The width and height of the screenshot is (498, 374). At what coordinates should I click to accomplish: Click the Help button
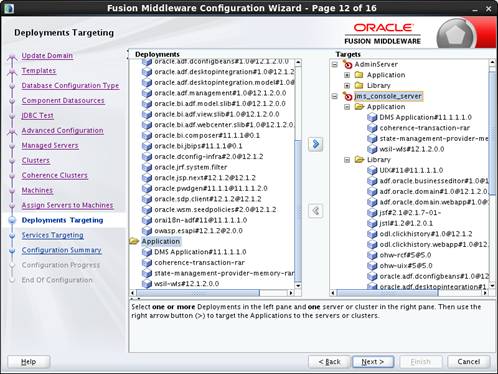(x=29, y=362)
